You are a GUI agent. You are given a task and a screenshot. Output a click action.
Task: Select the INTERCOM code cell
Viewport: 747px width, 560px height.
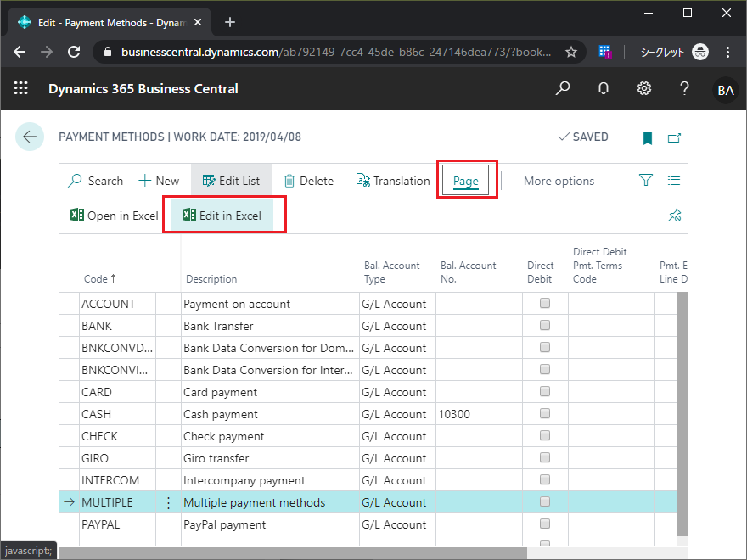click(117, 480)
